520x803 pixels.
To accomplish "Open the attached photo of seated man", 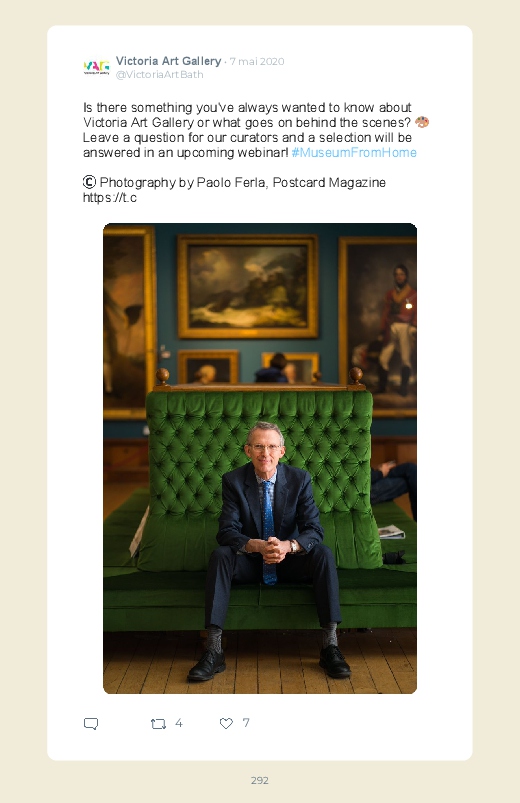I will [260, 458].
